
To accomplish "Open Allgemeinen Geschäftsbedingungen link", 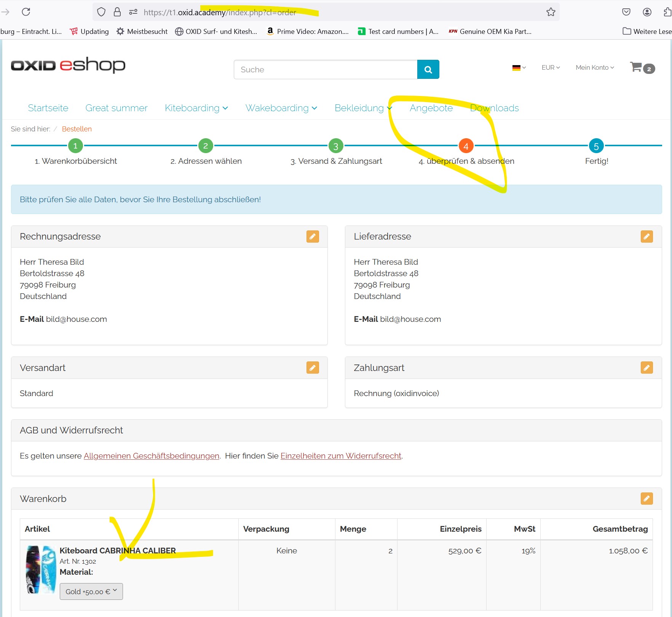I will 151,456.
